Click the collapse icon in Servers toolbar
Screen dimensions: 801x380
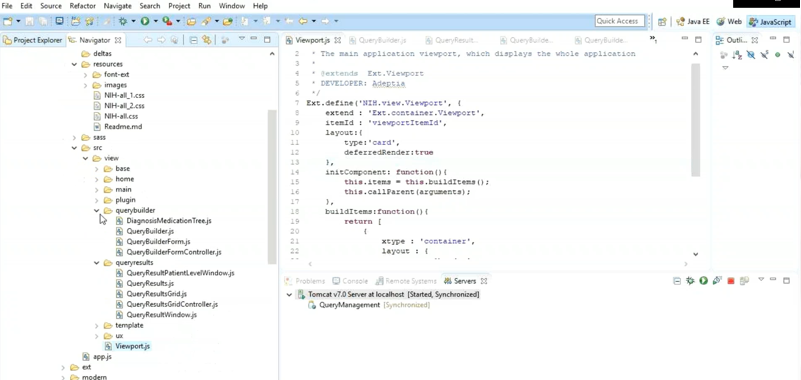click(677, 281)
